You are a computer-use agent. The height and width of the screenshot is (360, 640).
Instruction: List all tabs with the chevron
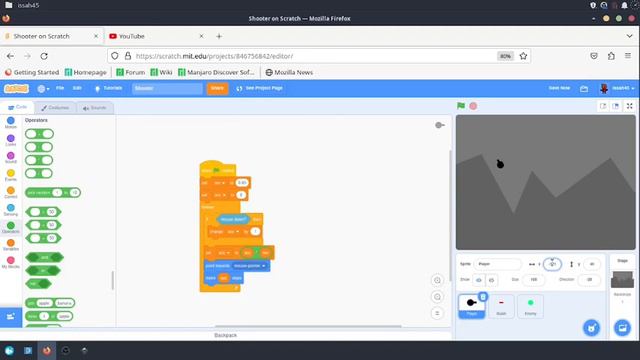pos(629,36)
